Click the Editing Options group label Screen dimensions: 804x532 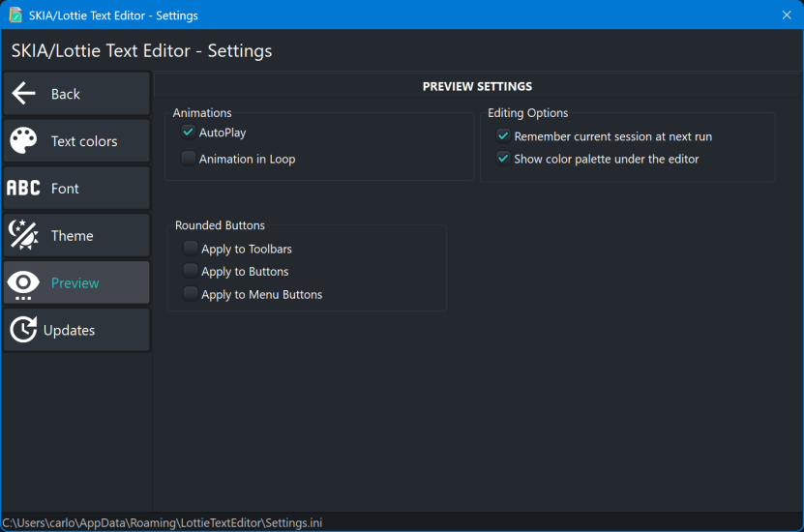(527, 113)
